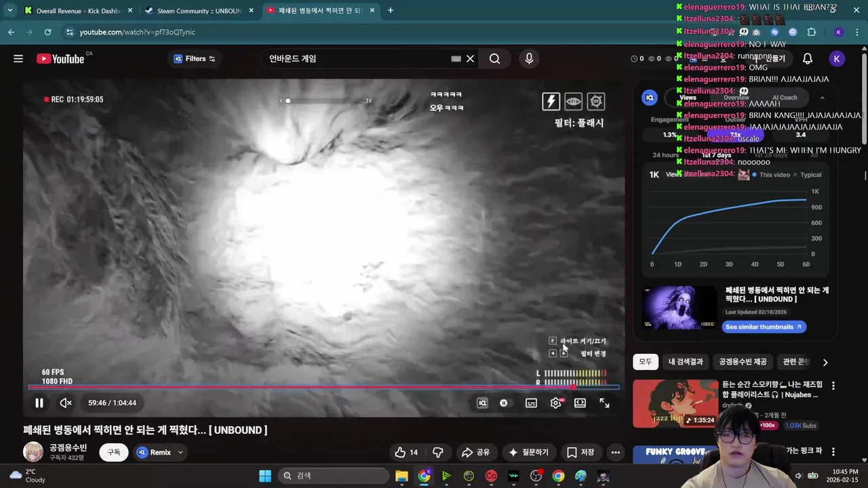The image size is (868, 488).
Task: Open the Chrome extensions puzzle icon
Action: pos(812,32)
